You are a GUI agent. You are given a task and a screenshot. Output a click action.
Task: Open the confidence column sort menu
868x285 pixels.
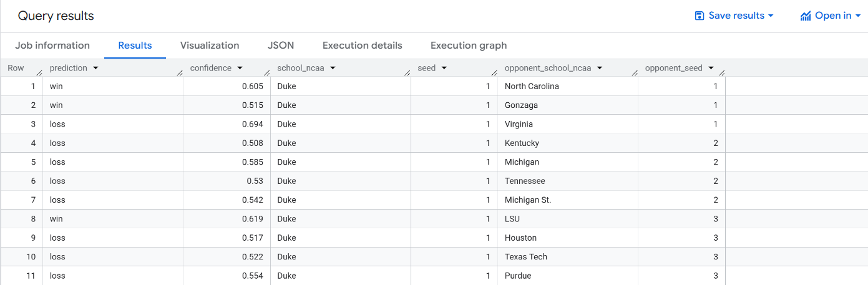click(240, 68)
